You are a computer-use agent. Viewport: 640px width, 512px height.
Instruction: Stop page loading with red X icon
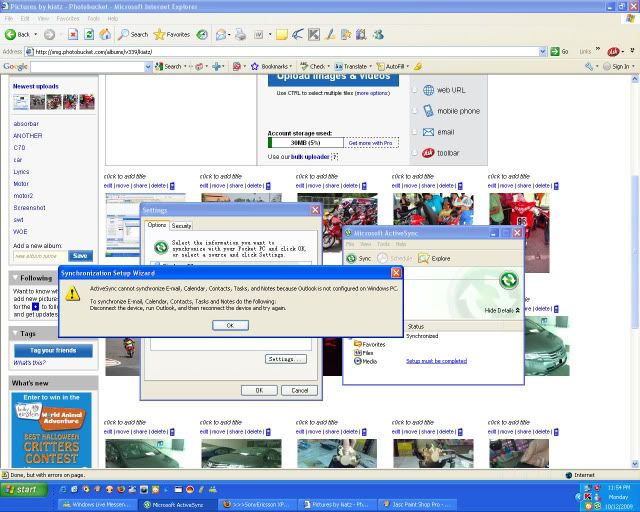click(73, 35)
